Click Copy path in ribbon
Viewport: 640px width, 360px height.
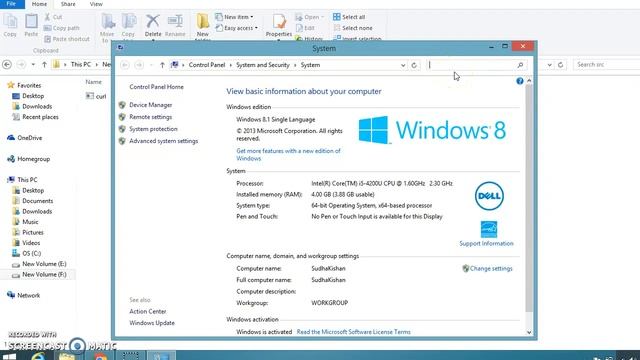coord(62,28)
